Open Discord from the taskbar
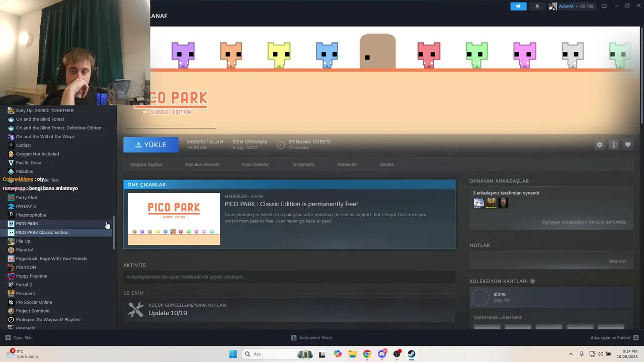The width and height of the screenshot is (644, 362). tap(382, 354)
